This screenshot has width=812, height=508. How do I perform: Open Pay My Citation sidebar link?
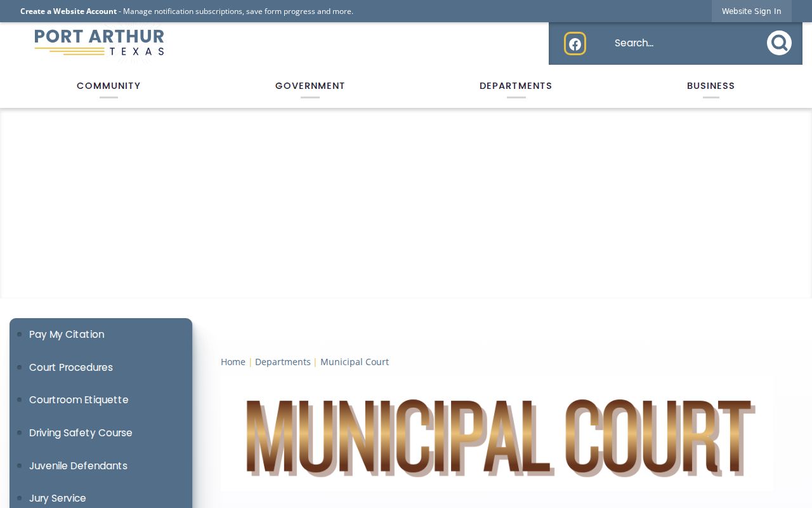[x=67, y=335]
